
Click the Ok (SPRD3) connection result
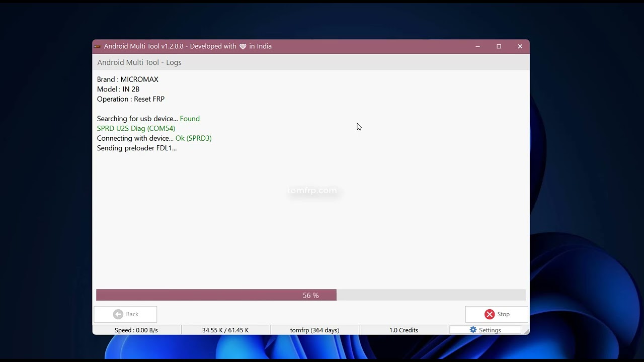[194, 138]
